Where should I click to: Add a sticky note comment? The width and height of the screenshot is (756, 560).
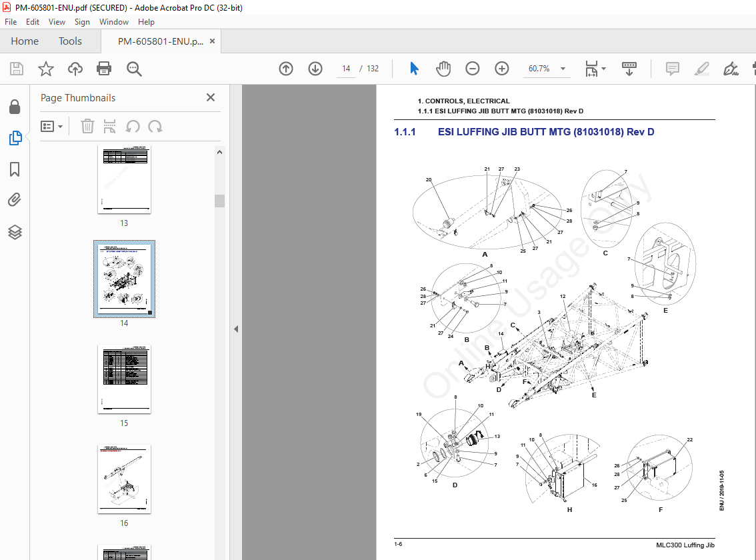(673, 69)
